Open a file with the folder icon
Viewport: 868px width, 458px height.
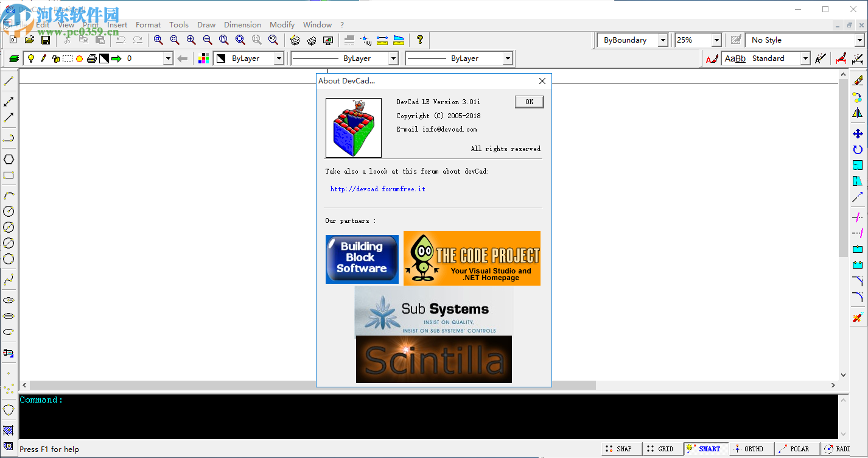(29, 40)
